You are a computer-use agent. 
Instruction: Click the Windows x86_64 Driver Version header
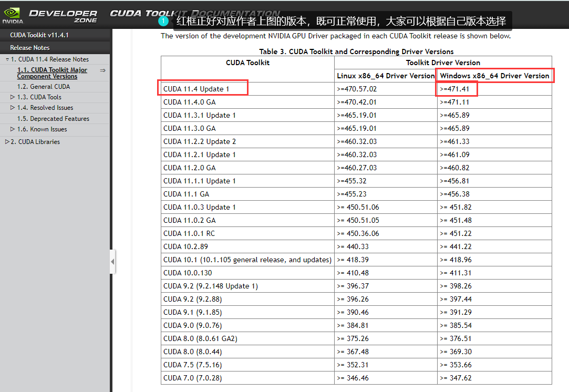click(x=494, y=76)
